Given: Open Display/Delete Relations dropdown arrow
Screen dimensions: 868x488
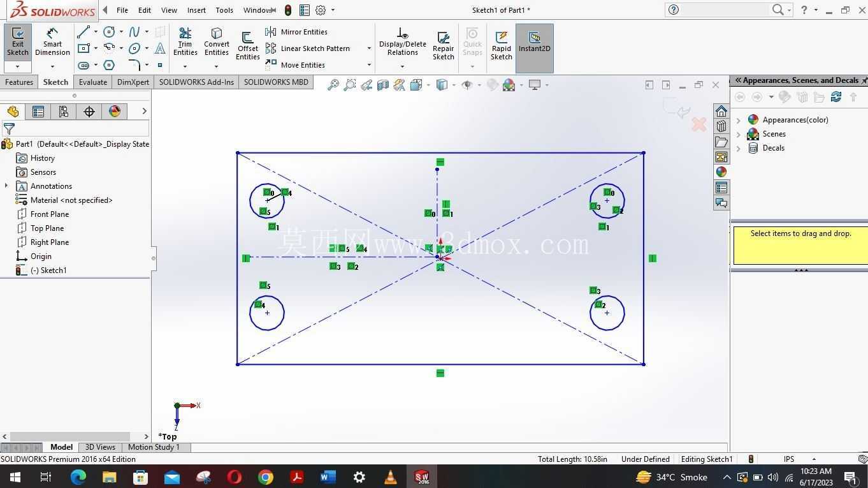Looking at the screenshot, I should coord(402,66).
